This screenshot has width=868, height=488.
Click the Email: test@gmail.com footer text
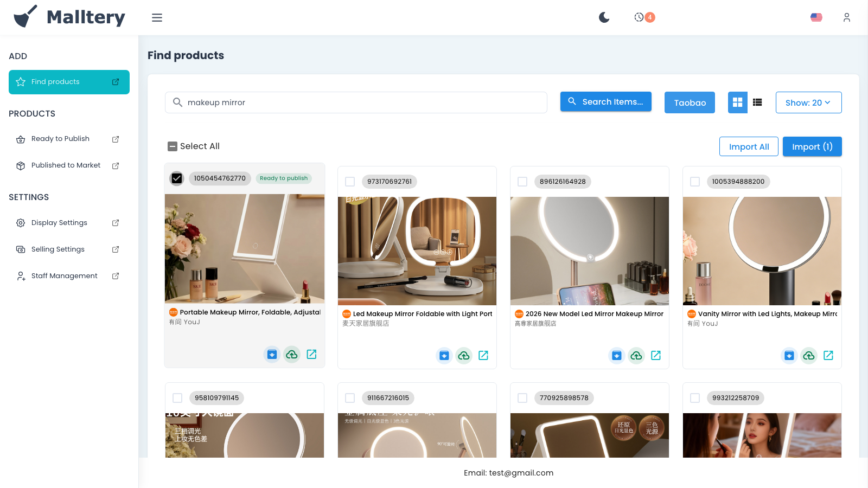509,473
